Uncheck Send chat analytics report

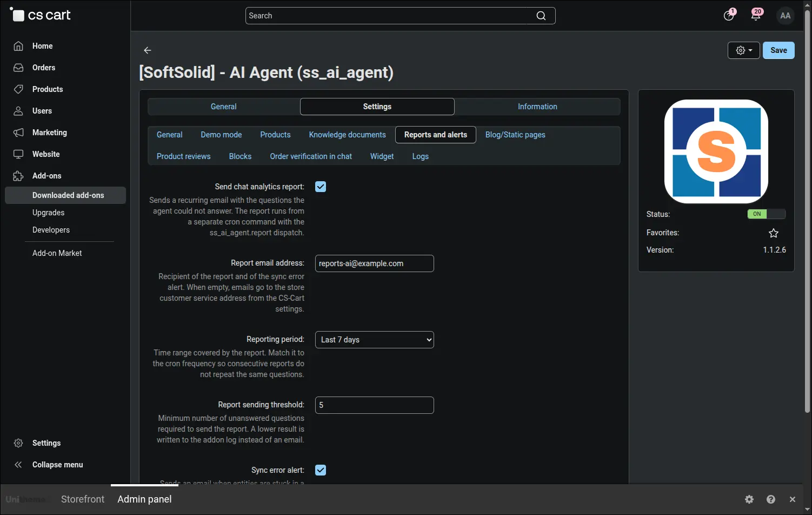click(321, 187)
